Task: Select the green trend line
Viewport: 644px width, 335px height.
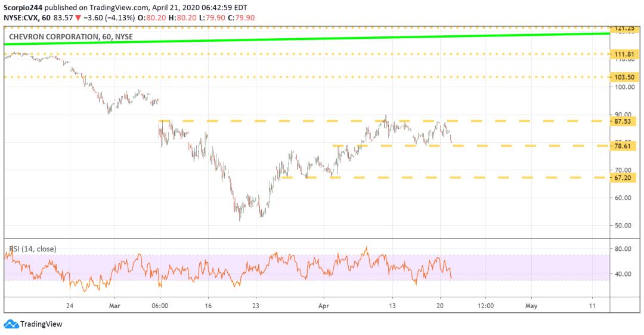Action: (307, 38)
